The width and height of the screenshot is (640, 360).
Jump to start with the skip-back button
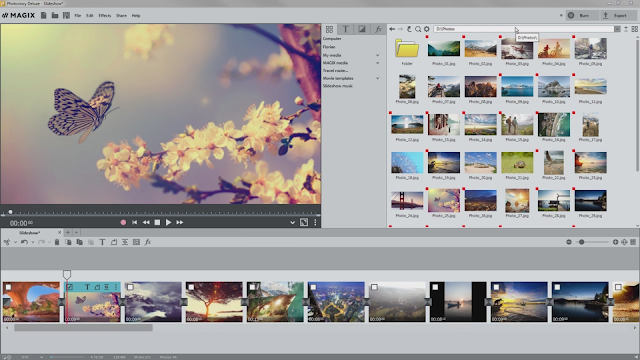pos(134,222)
